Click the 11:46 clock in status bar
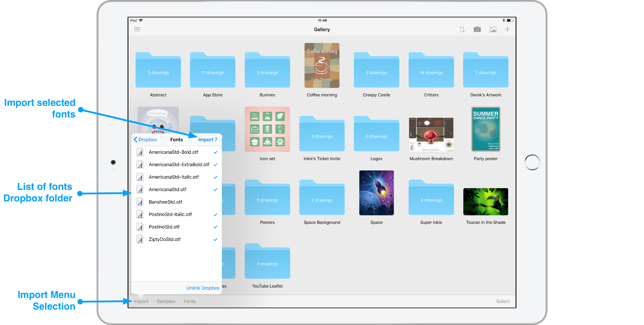The width and height of the screenshot is (644, 325). 322,20
